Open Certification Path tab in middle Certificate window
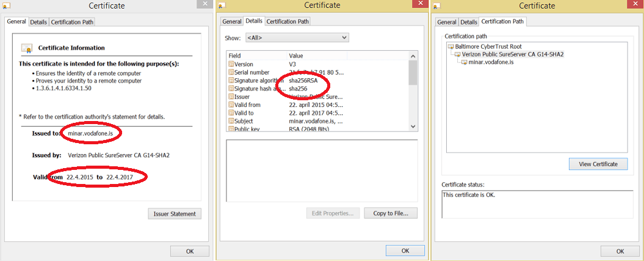The image size is (644, 261). tap(288, 21)
